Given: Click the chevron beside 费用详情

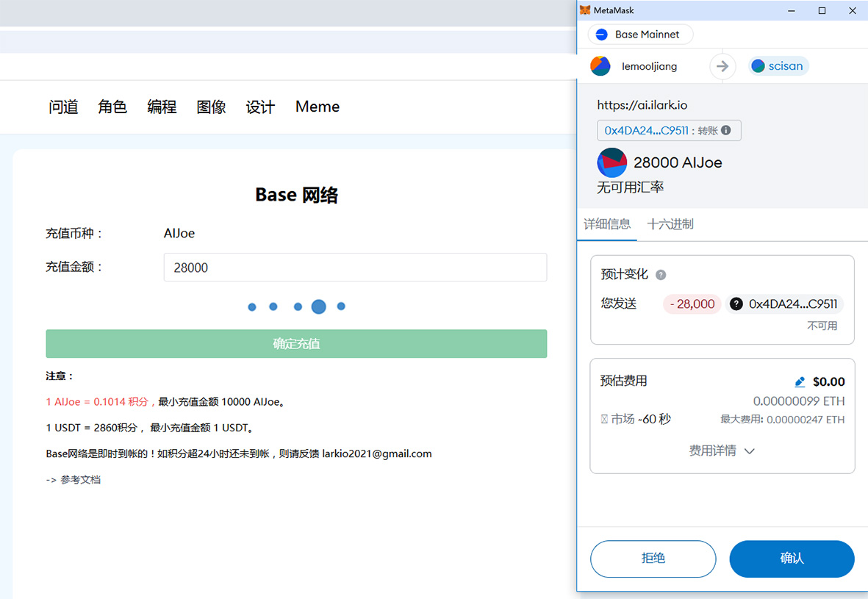Looking at the screenshot, I should coord(750,451).
